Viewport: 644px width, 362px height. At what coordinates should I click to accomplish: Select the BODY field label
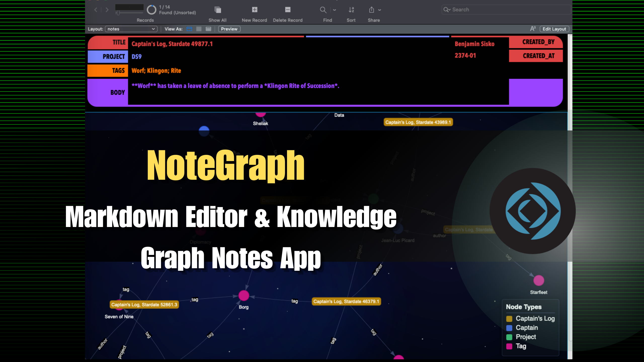click(117, 92)
